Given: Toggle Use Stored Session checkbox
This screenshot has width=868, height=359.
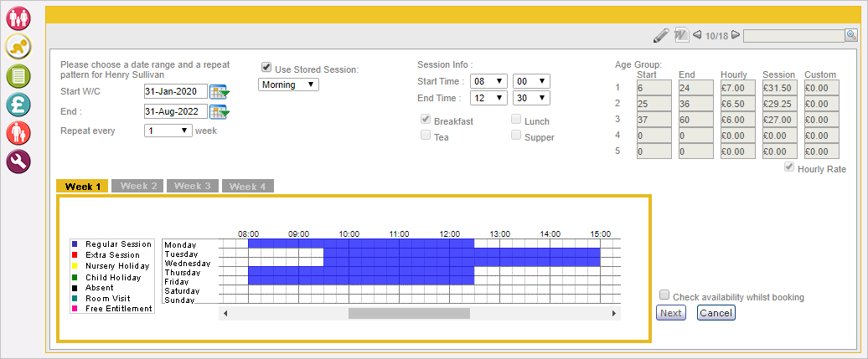Looking at the screenshot, I should (266, 68).
